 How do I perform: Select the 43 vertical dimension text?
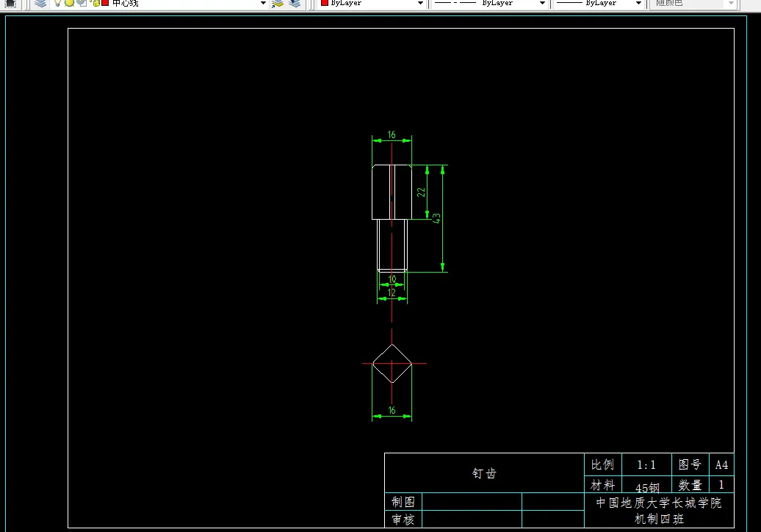[x=436, y=218]
